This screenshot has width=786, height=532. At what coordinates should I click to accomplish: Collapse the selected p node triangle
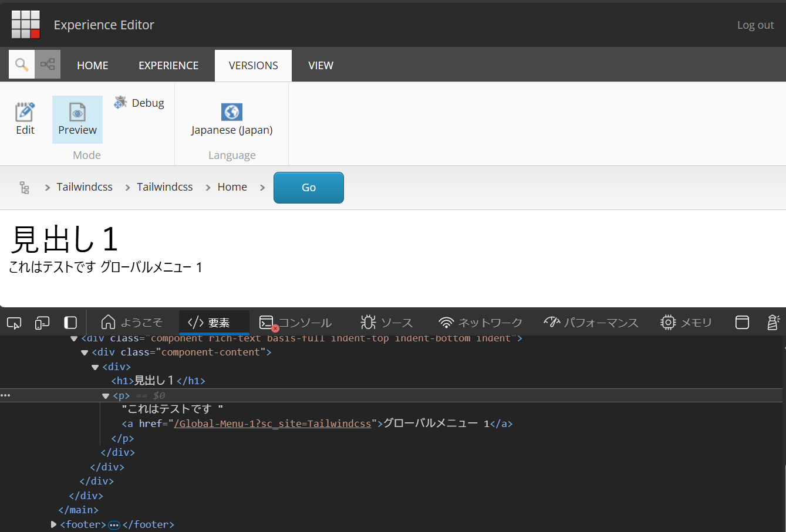coord(106,396)
